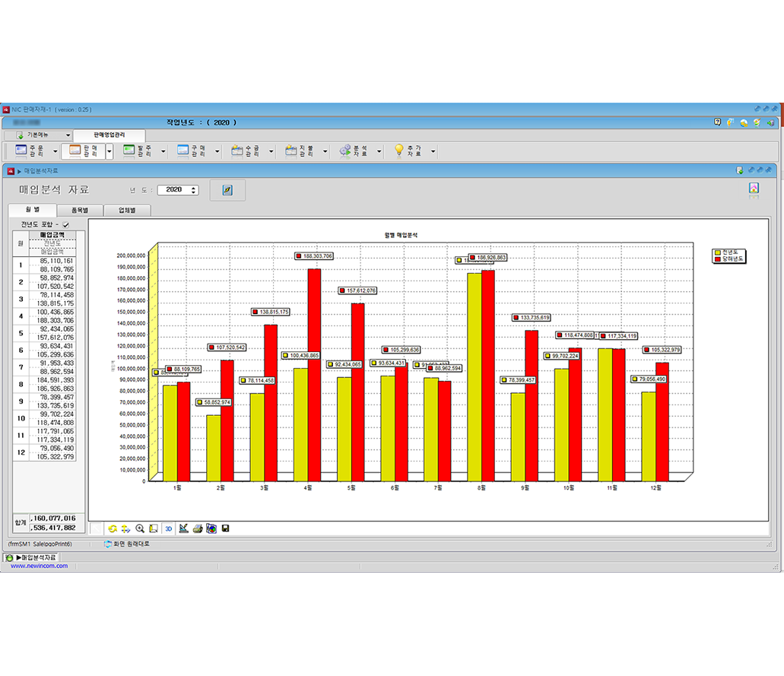Switch to the 품목별 tab
The width and height of the screenshot is (784, 676).
coord(79,211)
